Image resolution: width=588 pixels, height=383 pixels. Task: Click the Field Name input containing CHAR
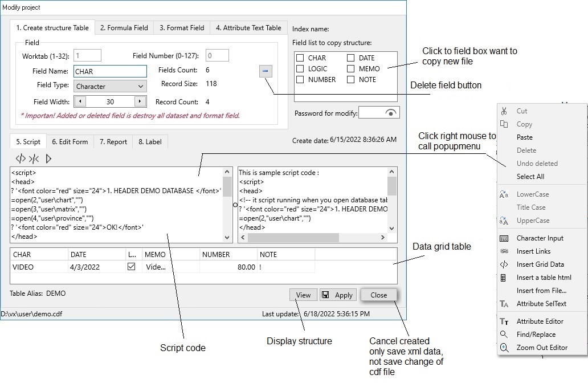pyautogui.click(x=110, y=71)
